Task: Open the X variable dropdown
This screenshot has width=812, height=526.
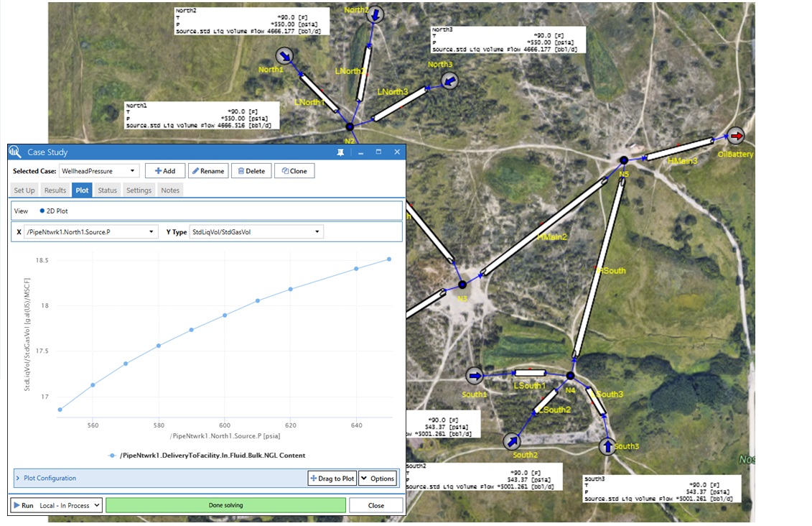Action: point(90,232)
